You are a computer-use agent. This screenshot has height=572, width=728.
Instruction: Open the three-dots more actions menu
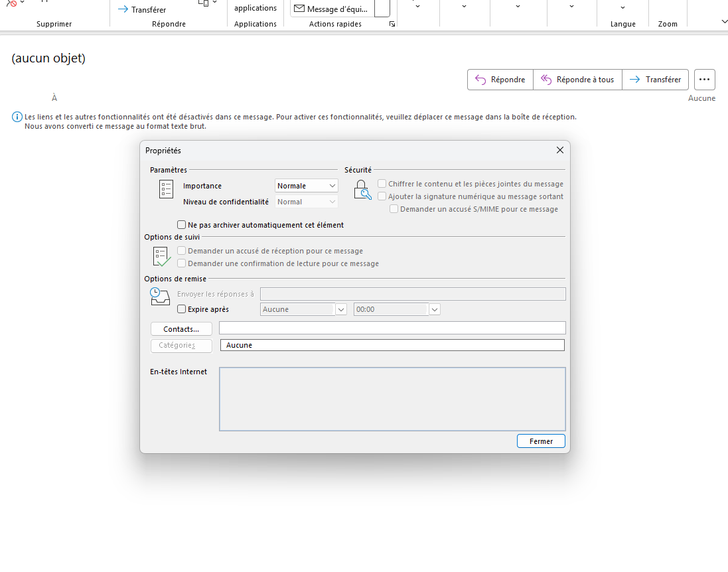(x=704, y=80)
